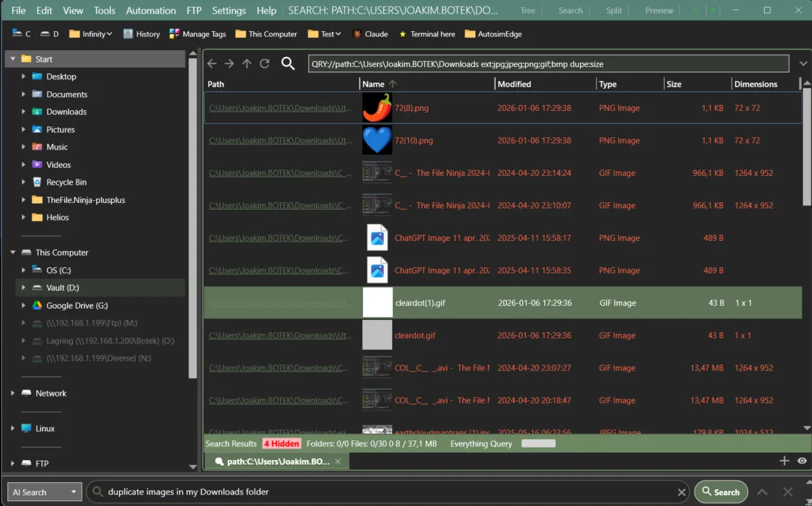Open Manage Tags from the bookmark bar
Image resolution: width=812 pixels, height=506 pixels.
197,34
